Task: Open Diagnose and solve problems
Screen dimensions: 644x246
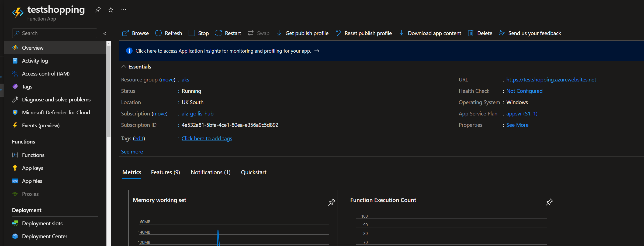Action: (x=56, y=100)
